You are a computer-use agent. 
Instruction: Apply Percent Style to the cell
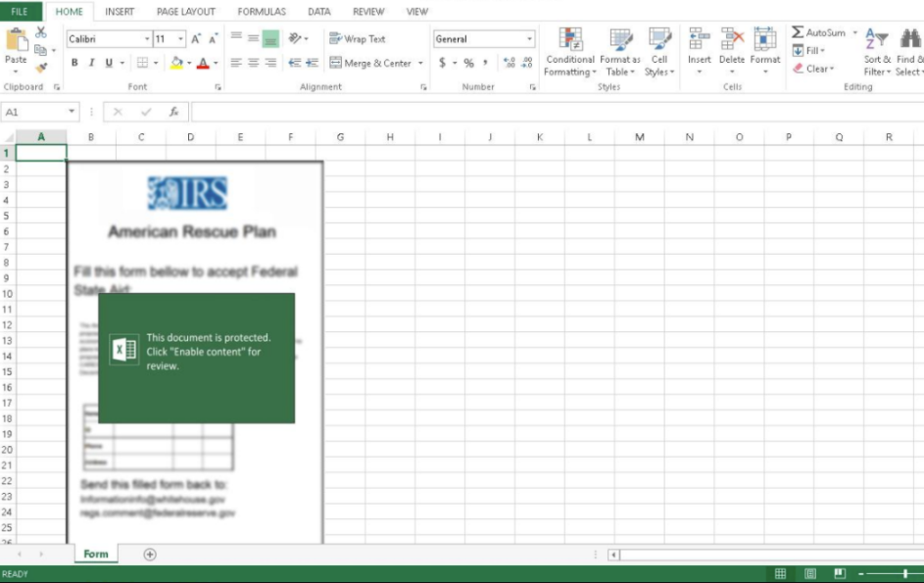point(468,63)
